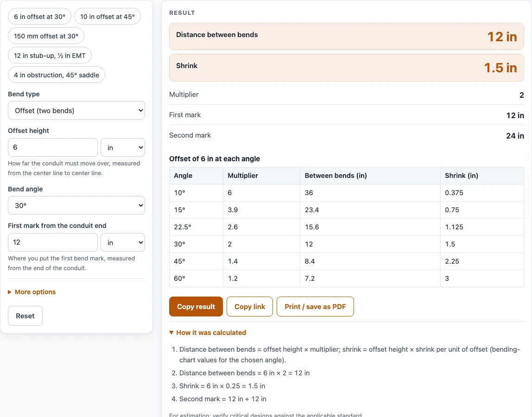The height and width of the screenshot is (417, 532).
Task: Click the 'Between bends (in)' column header
Action: click(370, 176)
